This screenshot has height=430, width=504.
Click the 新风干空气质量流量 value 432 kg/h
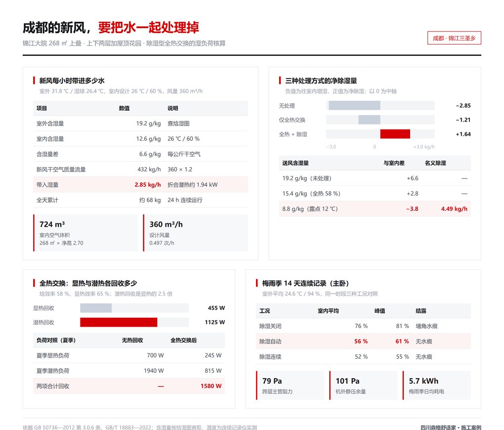(149, 170)
